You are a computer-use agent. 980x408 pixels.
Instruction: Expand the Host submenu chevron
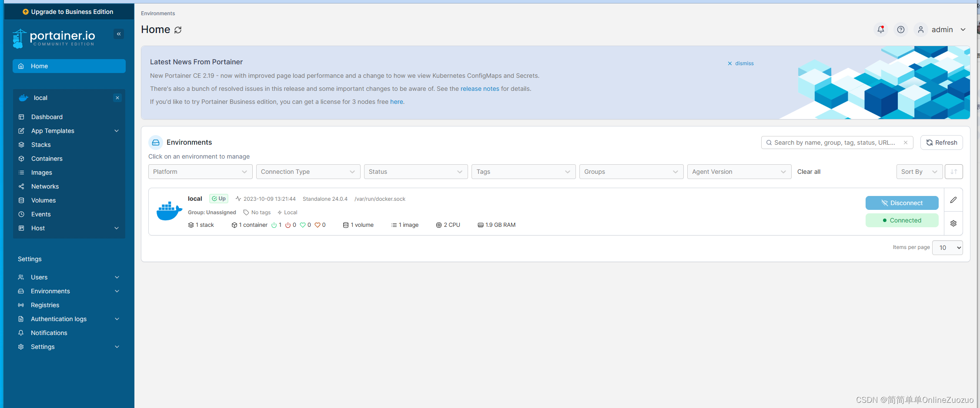(x=117, y=228)
